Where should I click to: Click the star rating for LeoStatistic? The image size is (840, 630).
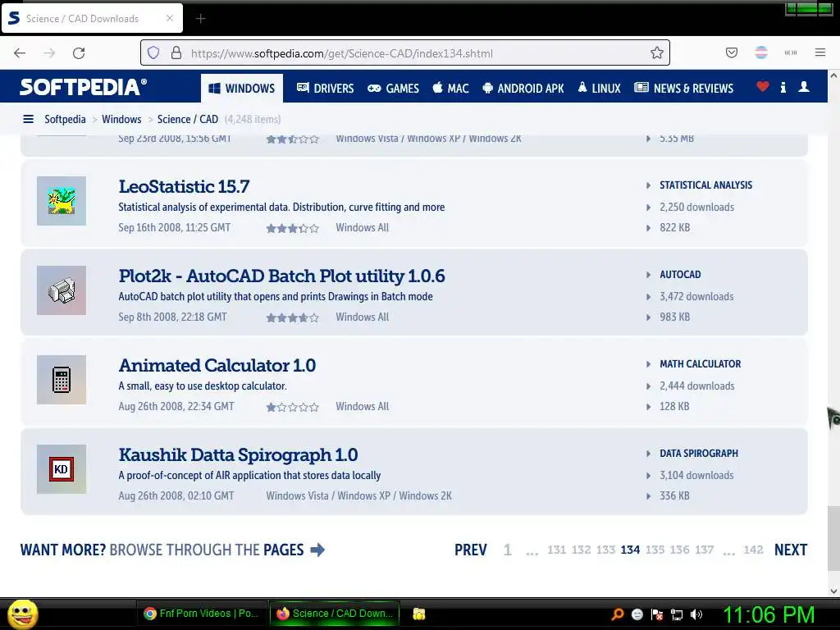click(x=293, y=228)
